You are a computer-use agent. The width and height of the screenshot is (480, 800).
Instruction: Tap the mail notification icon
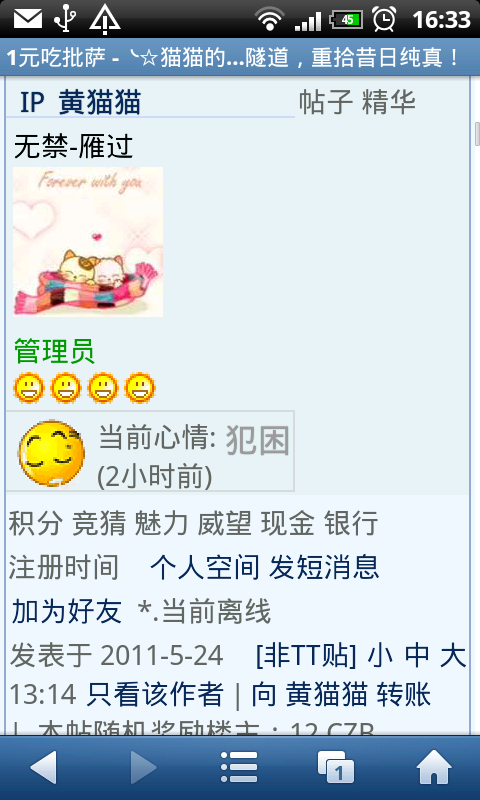point(28,19)
